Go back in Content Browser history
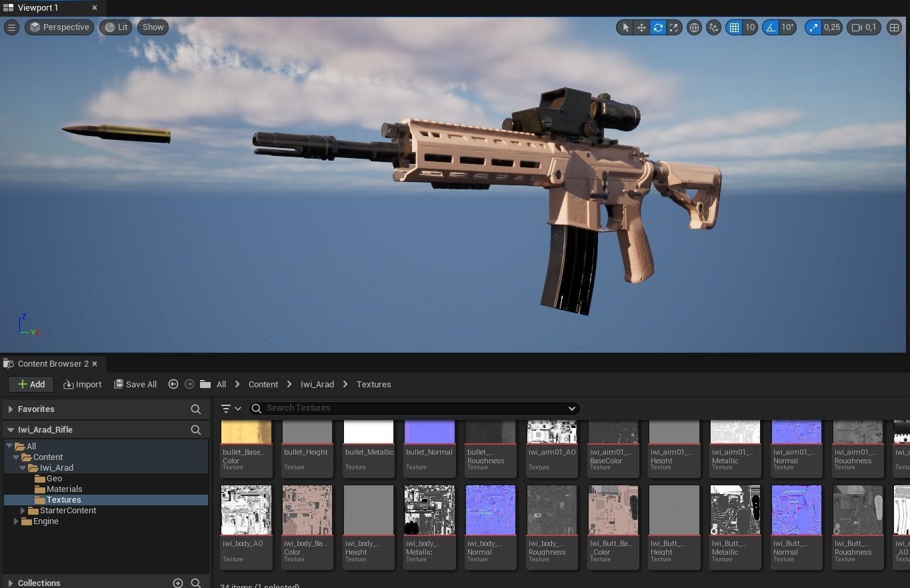The width and height of the screenshot is (910, 588). point(173,384)
